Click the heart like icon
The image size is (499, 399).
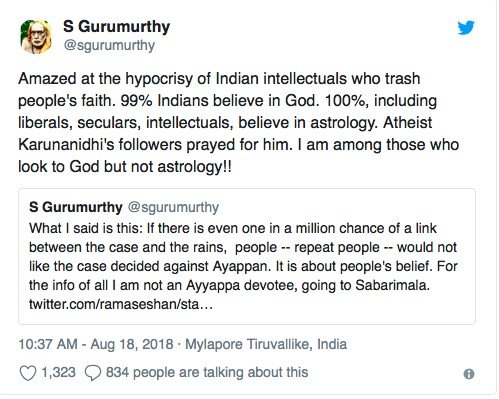click(27, 373)
